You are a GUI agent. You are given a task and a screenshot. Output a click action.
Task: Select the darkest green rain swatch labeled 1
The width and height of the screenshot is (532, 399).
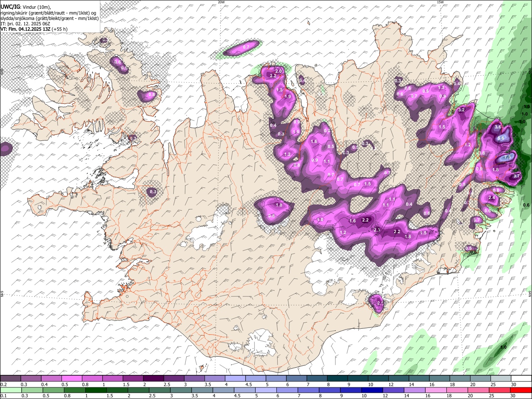click(x=96, y=390)
